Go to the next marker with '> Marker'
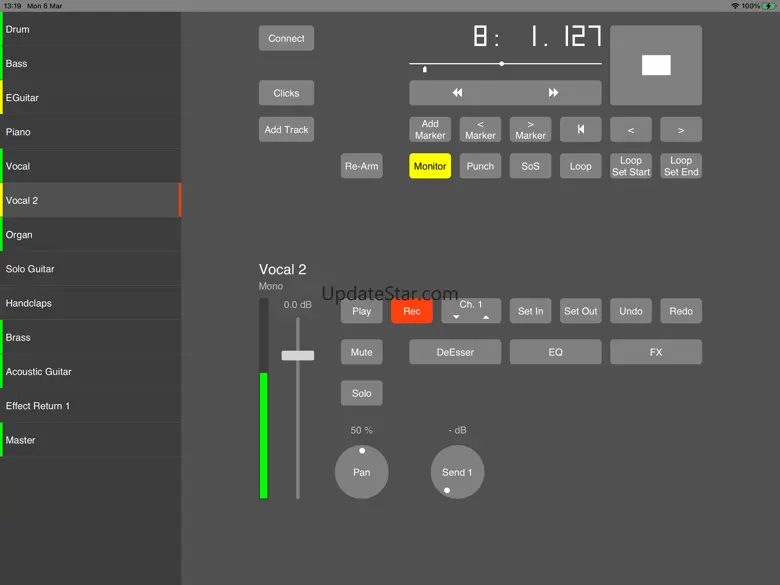The width and height of the screenshot is (780, 585). point(530,129)
